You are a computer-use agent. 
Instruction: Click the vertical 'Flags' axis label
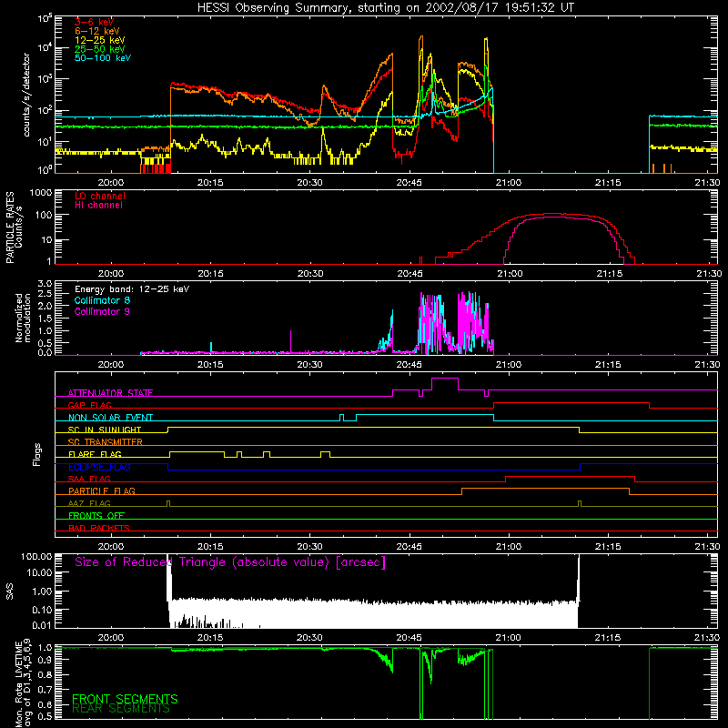[x=37, y=454]
